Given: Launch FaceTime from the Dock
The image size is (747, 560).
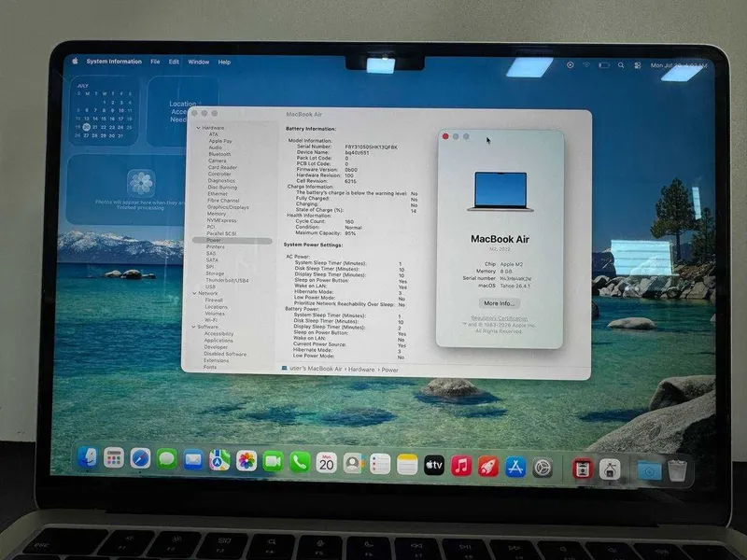Looking at the screenshot, I should click(x=273, y=461).
